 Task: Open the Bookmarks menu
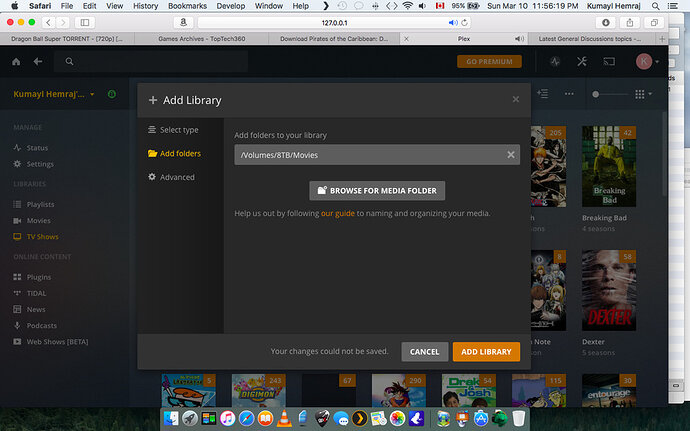point(187,6)
